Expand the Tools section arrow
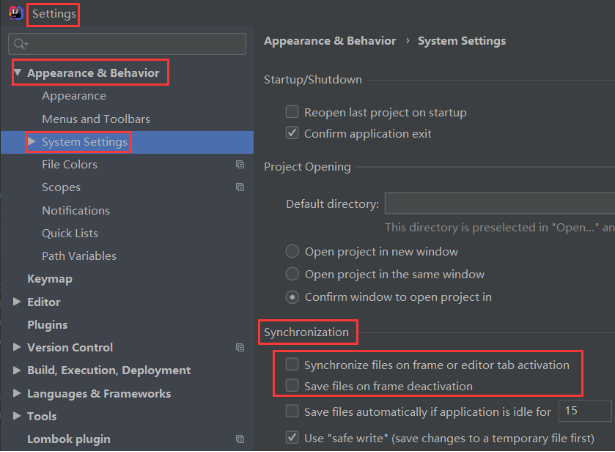This screenshot has width=615, height=452. [17, 416]
